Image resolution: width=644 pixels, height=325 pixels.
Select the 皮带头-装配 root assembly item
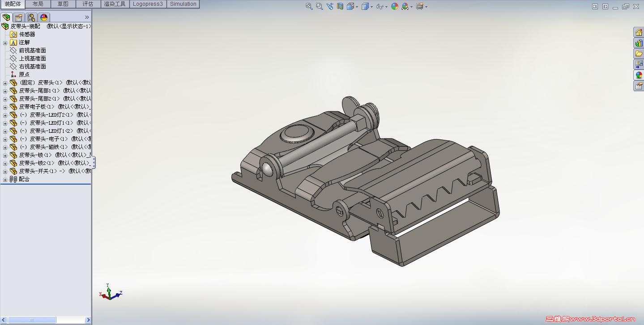(47, 26)
